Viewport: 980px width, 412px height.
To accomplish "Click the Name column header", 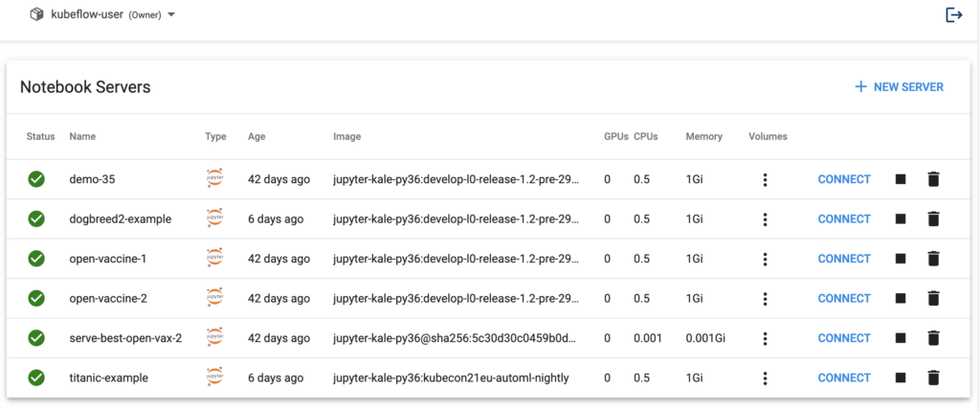I will pyautogui.click(x=83, y=137).
